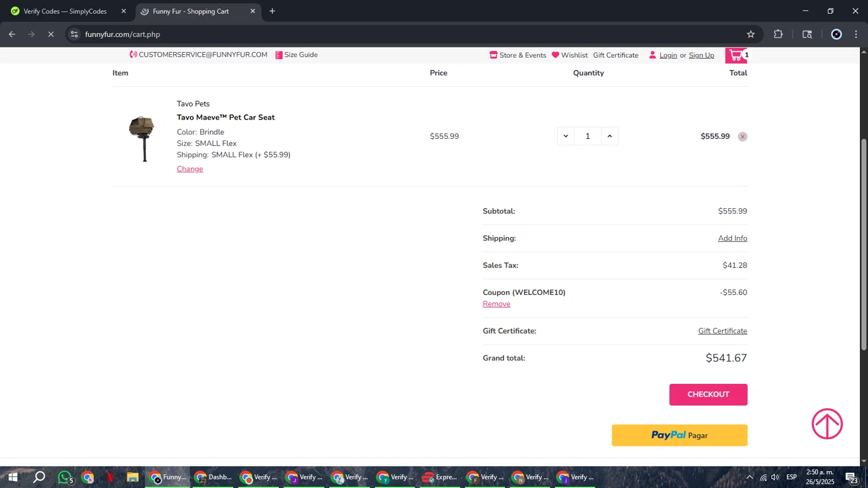The image size is (868, 488).
Task: Open the Gift Certificate link in totals
Action: [x=723, y=331]
